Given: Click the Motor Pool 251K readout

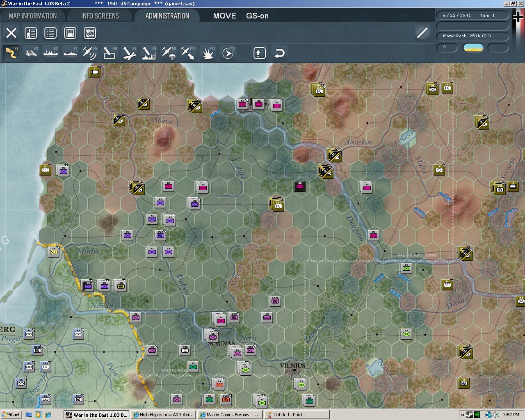Looking at the screenshot, I should coord(472,36).
